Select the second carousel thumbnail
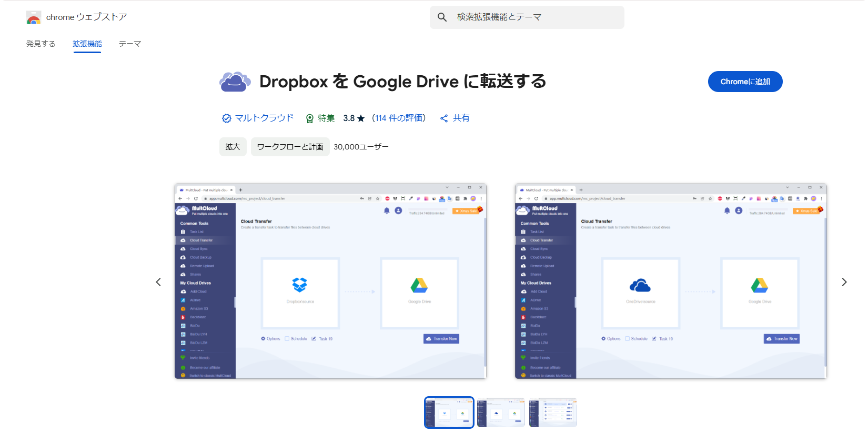 [501, 412]
